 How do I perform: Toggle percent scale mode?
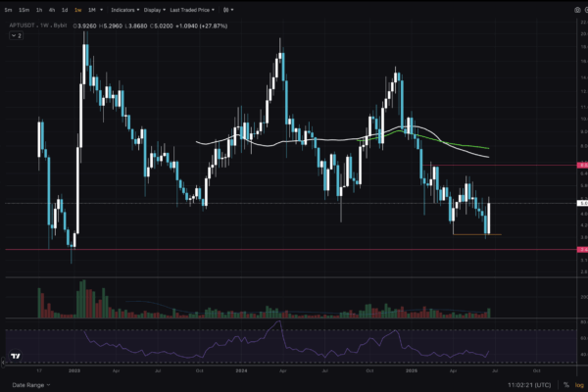(566, 385)
